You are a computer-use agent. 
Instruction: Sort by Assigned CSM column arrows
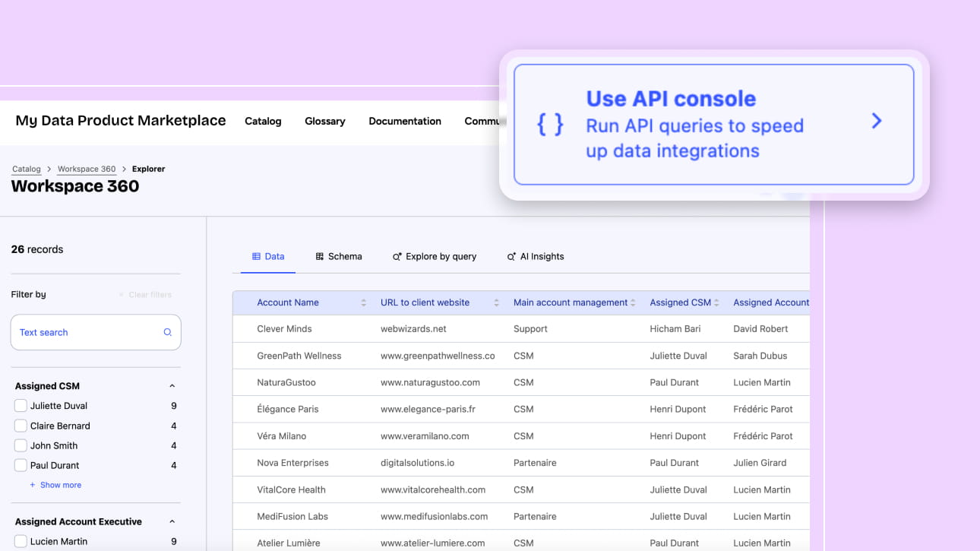click(x=716, y=302)
